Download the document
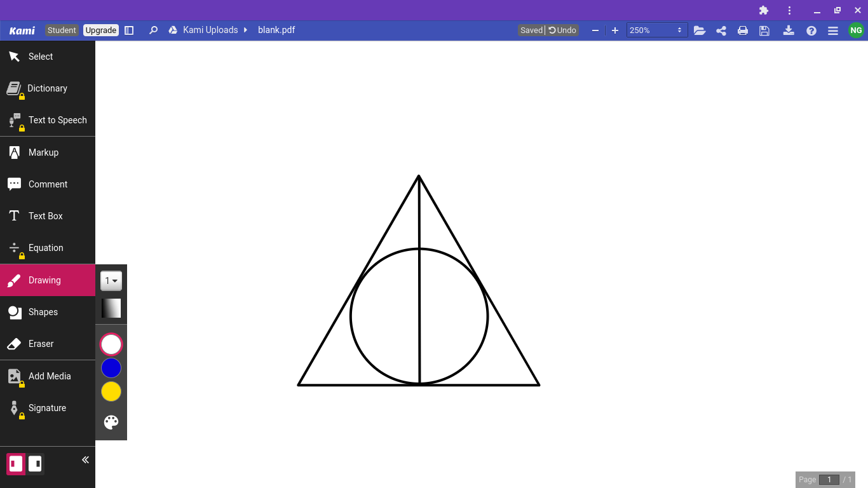The height and width of the screenshot is (488, 868). 789,30
